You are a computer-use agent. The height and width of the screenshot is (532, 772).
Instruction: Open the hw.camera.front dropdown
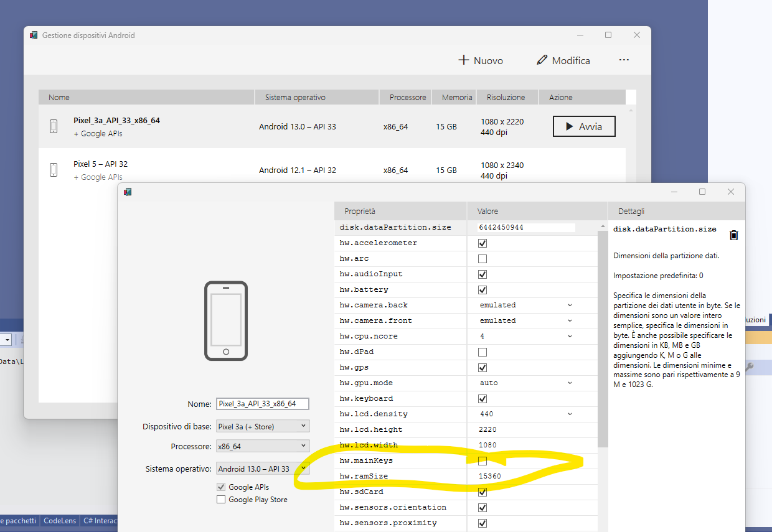[525, 320]
